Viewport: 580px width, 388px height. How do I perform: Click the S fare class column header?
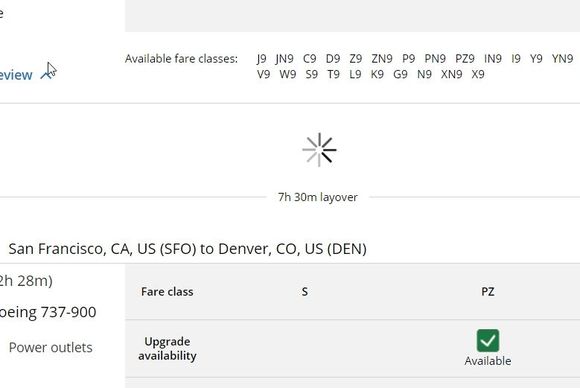(304, 292)
